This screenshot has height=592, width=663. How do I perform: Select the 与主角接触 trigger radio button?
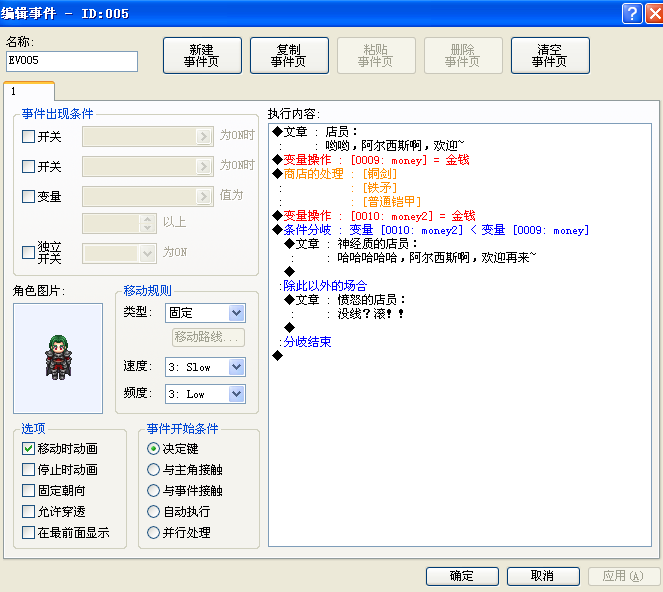click(153, 469)
